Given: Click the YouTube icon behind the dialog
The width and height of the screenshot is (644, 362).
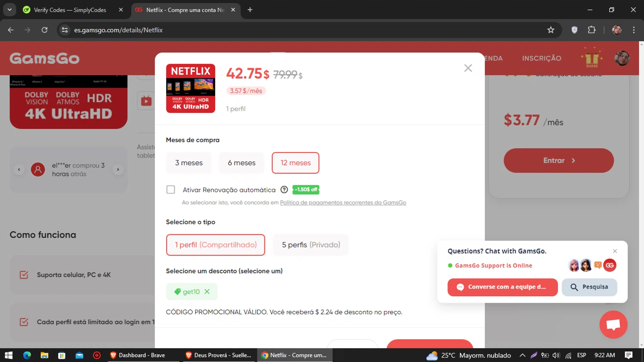Looking at the screenshot, I should coord(146,101).
